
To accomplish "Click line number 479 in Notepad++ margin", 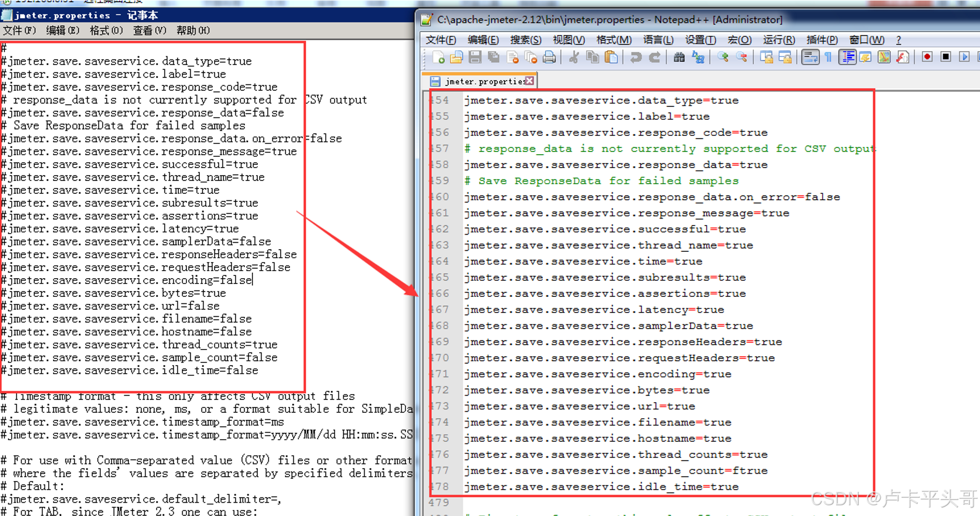I will click(439, 503).
